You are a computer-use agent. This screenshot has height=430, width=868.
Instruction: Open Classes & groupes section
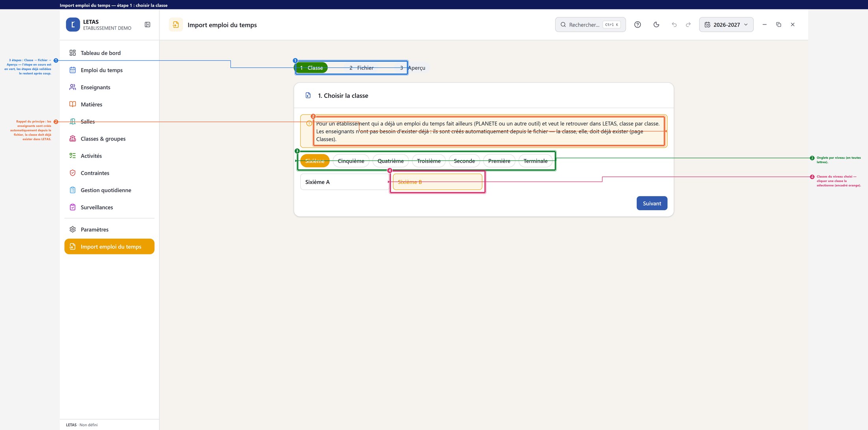109,139
